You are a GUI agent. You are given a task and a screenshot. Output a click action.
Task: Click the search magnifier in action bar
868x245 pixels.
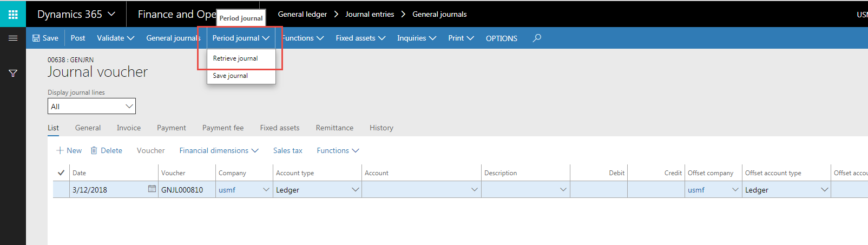tap(537, 38)
